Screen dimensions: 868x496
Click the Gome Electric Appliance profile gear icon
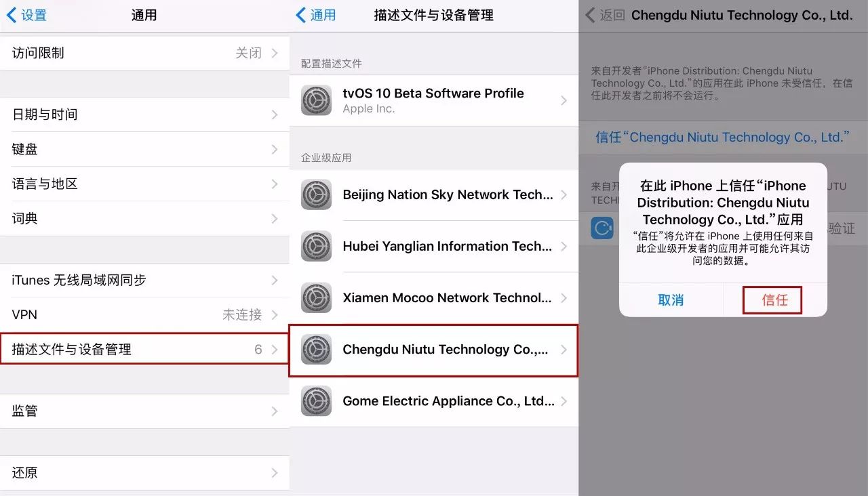(315, 401)
